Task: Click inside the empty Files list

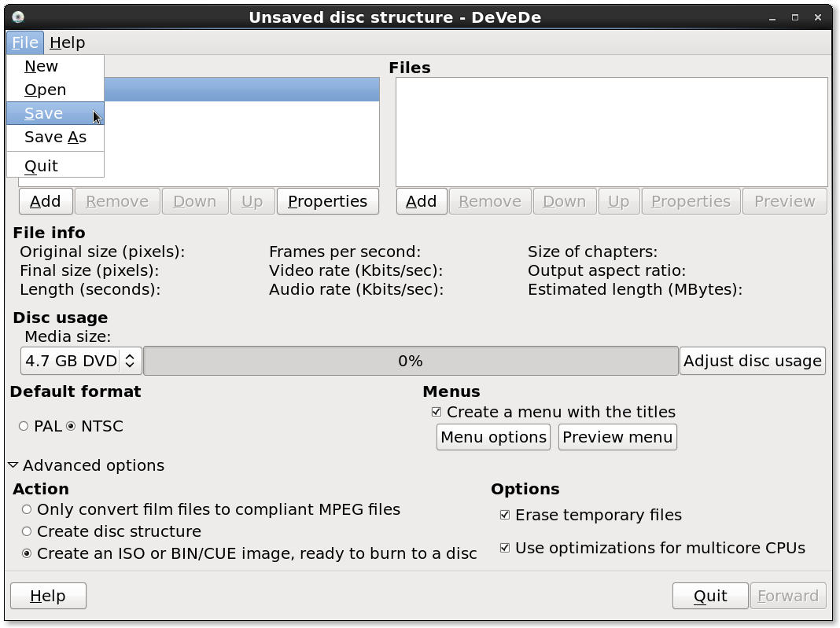Action: pos(612,132)
